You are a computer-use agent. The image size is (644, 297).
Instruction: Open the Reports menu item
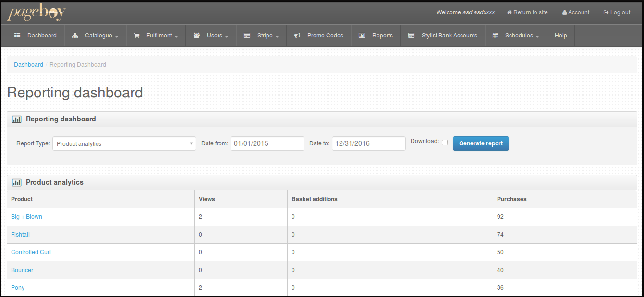(376, 36)
